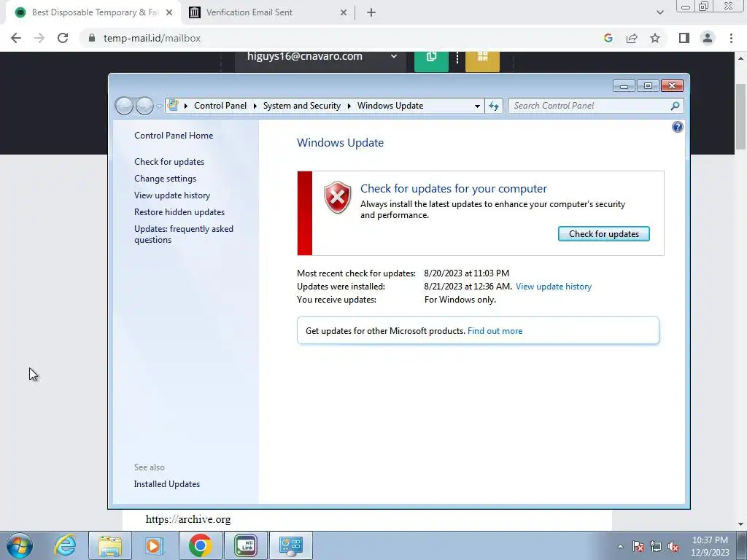Viewport: 747px width, 560px height.
Task: Click Control Panel taskbar icon
Action: click(291, 545)
